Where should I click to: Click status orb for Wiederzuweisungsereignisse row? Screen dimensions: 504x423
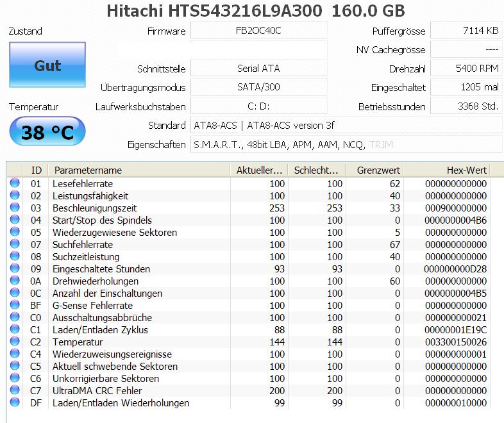point(15,353)
